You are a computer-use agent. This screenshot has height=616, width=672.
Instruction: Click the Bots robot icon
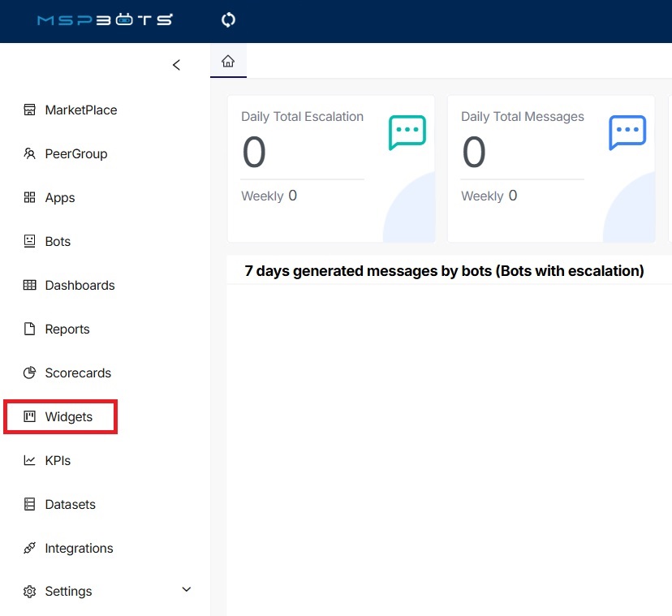[30, 242]
